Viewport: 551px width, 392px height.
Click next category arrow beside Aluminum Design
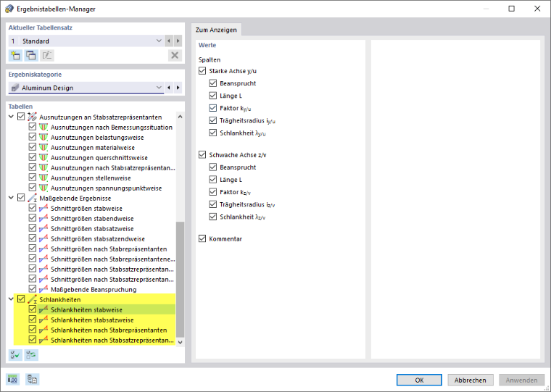coord(178,88)
